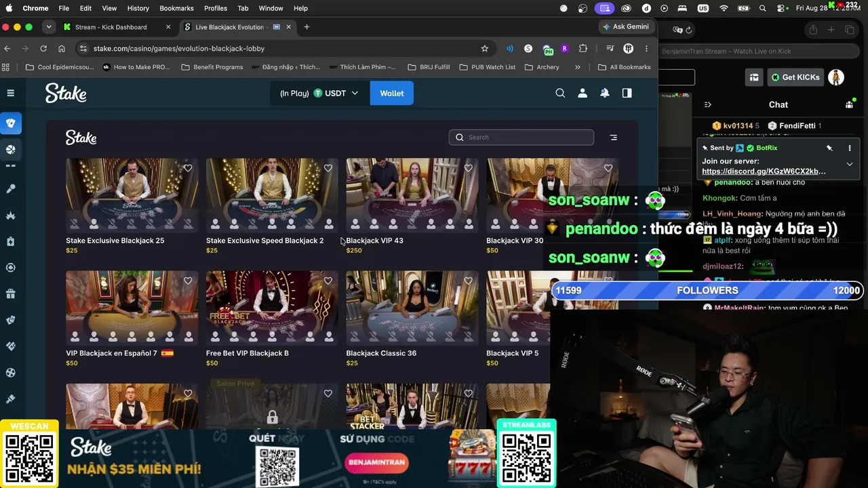Open Chrome's home page button
This screenshot has width=868, height=488.
coord(62,49)
